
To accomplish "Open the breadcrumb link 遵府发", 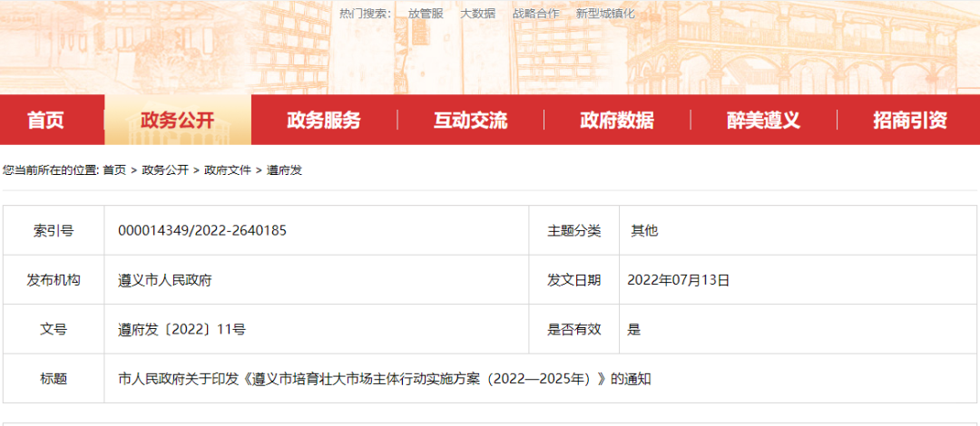I will 284,169.
